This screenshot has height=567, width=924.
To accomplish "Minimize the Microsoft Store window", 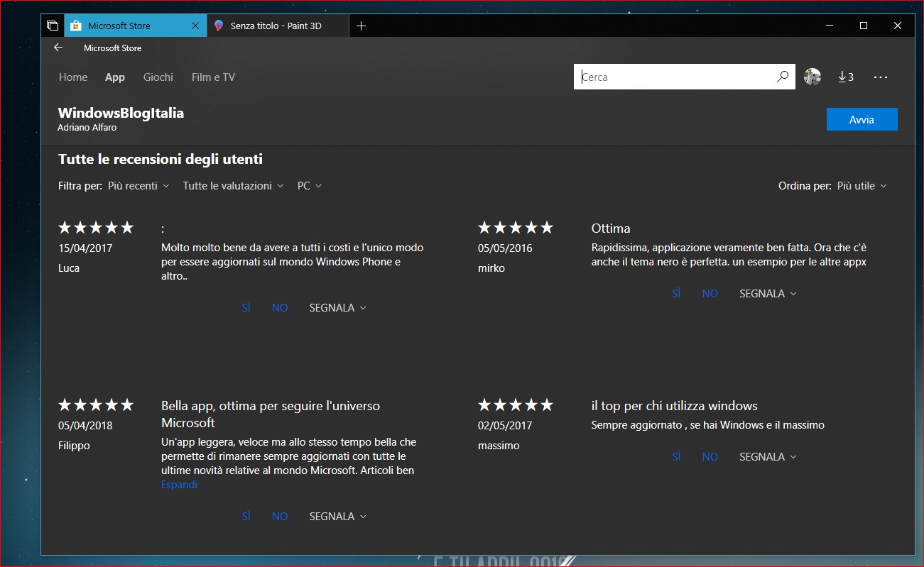I will coord(830,26).
